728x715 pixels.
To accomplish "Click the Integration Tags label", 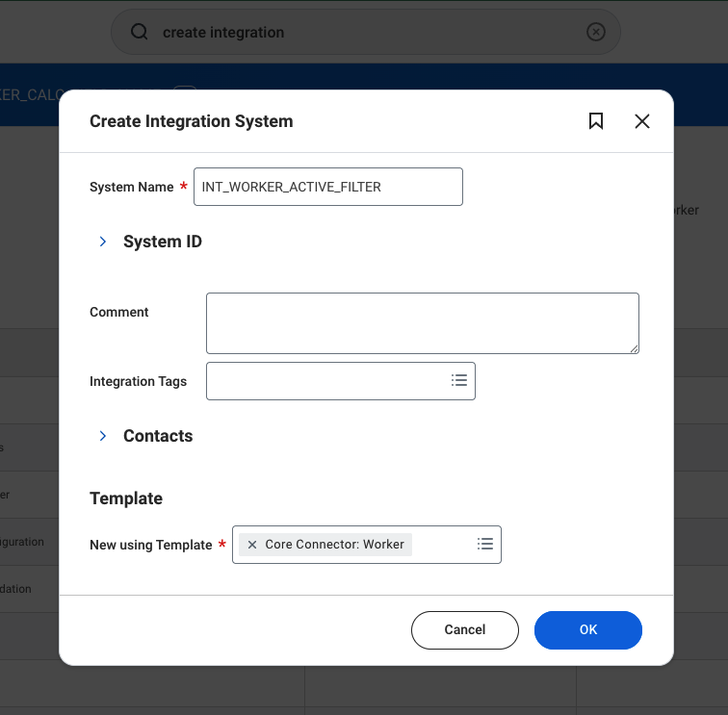I will tap(138, 381).
